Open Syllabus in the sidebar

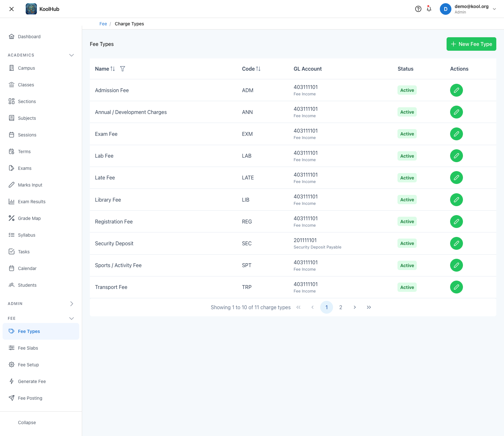point(41,235)
